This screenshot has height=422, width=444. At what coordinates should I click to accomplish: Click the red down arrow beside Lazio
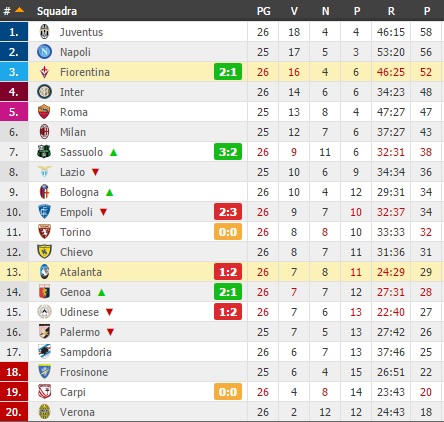pyautogui.click(x=96, y=172)
